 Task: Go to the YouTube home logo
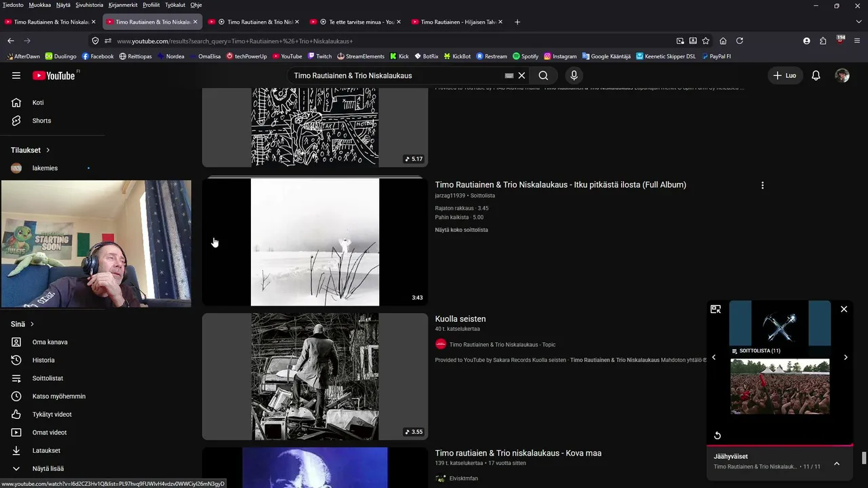[54, 75]
